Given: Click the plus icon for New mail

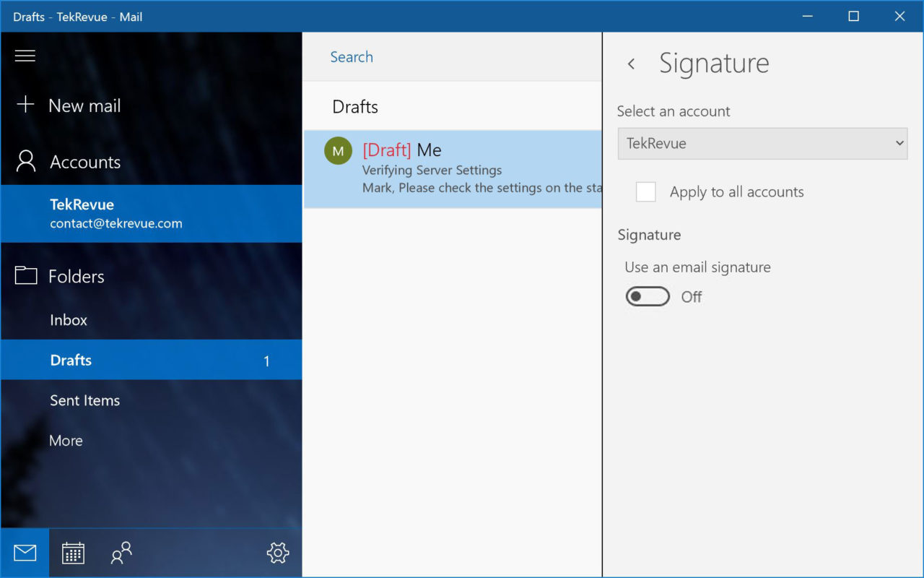Looking at the screenshot, I should tap(25, 105).
